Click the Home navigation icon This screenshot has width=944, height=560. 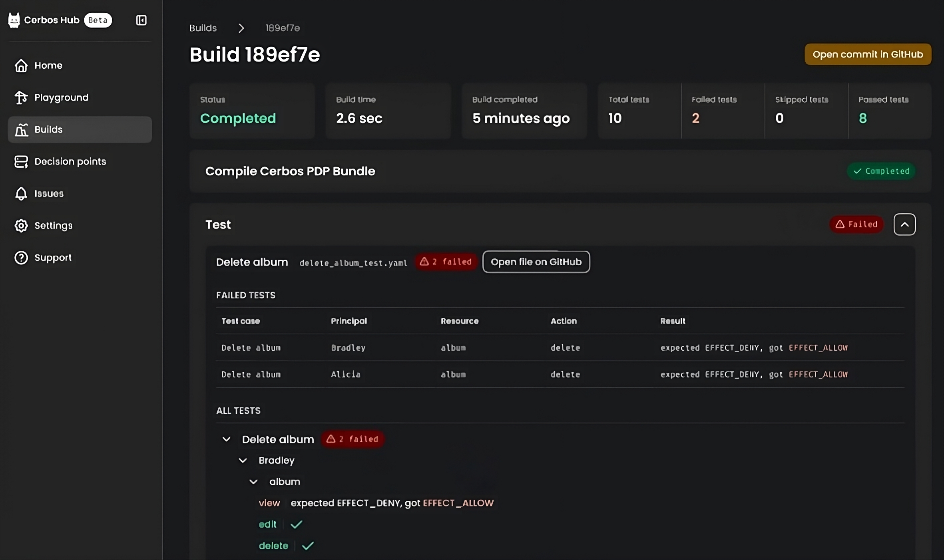coord(20,66)
